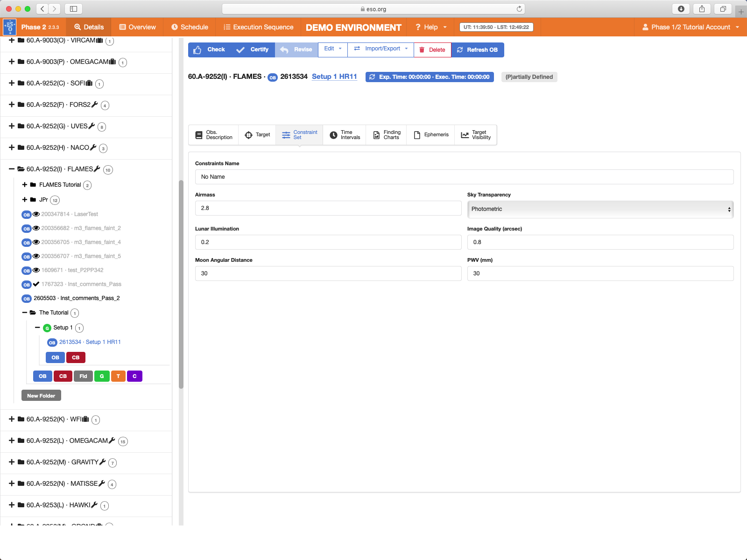Click the New Folder button
Screen dimensions: 747x560
41,396
